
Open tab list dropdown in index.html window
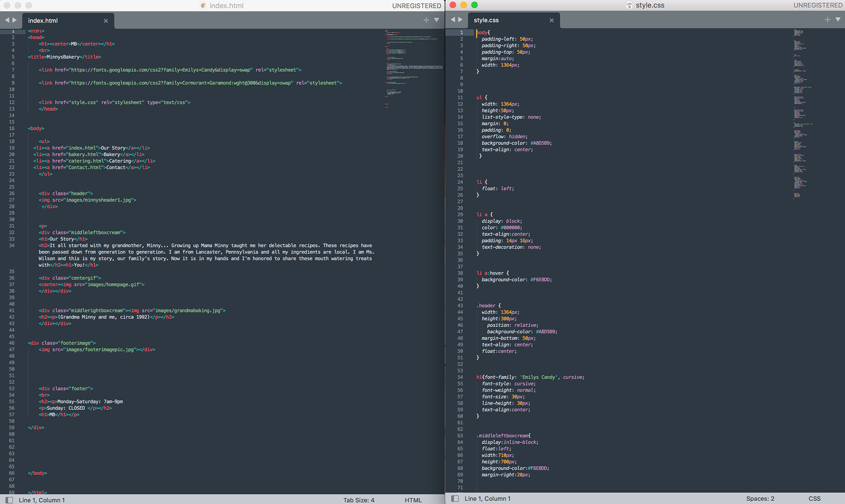437,20
